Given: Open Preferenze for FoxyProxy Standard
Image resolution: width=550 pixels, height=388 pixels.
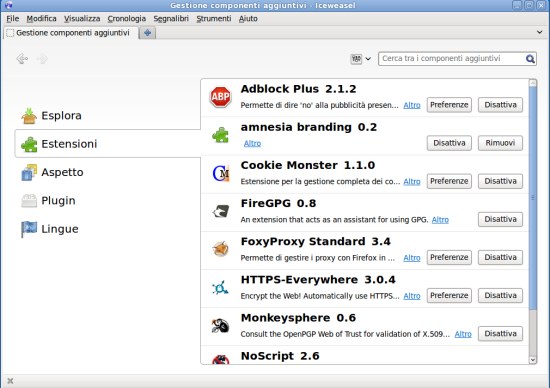Looking at the screenshot, I should [x=449, y=257].
